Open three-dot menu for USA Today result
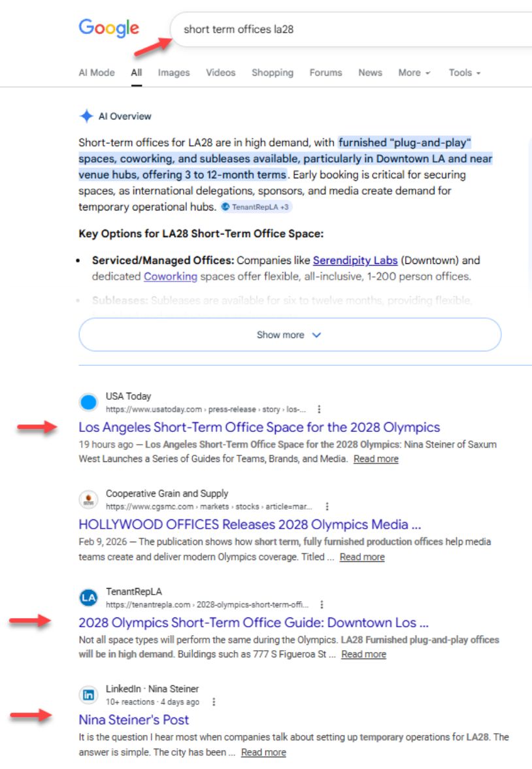Viewport: 532px width, 769px height. 319,410
